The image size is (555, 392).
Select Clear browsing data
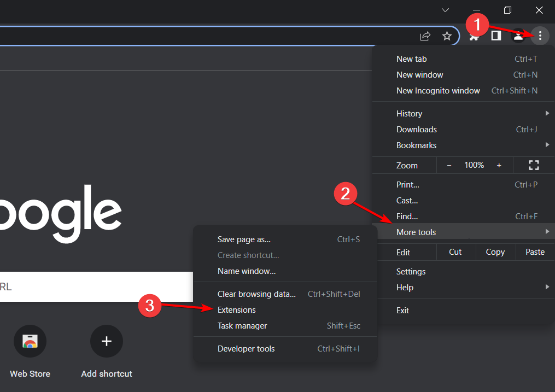pos(256,294)
